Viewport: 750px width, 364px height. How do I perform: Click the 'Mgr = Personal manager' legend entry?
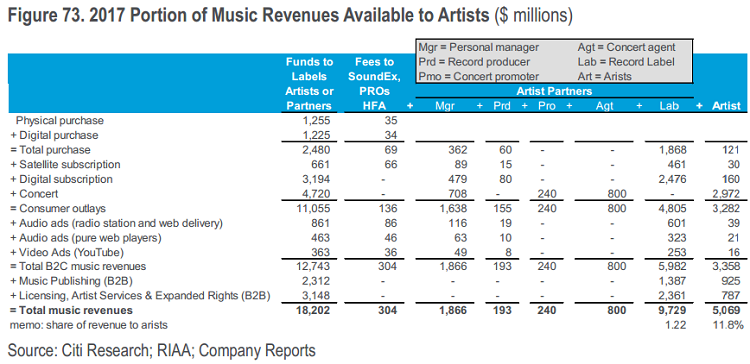(x=479, y=47)
